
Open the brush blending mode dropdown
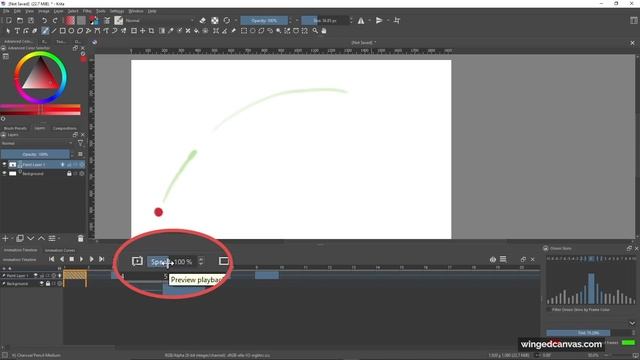[160, 20]
